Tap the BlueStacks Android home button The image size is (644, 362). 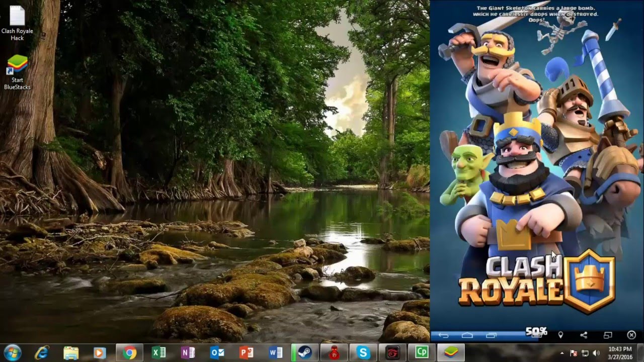point(467,335)
